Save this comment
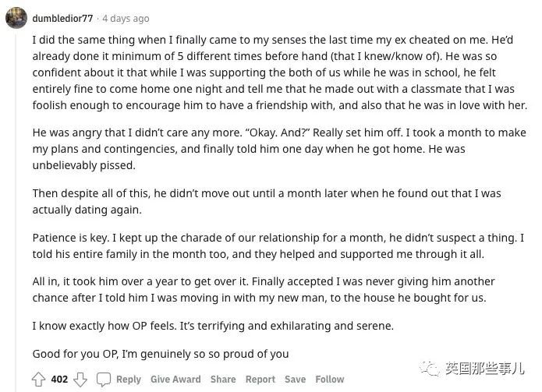Image resolution: width=542 pixels, height=392 pixels. point(296,380)
